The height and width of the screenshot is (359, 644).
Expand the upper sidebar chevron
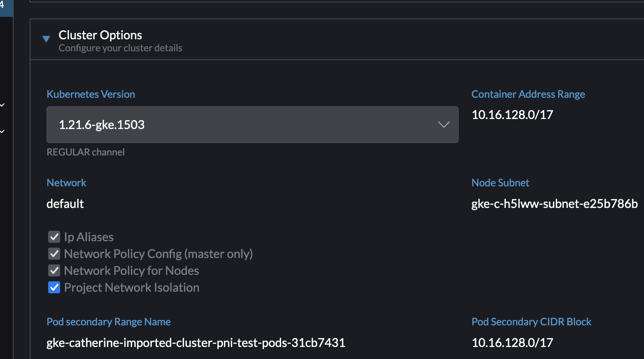3,105
